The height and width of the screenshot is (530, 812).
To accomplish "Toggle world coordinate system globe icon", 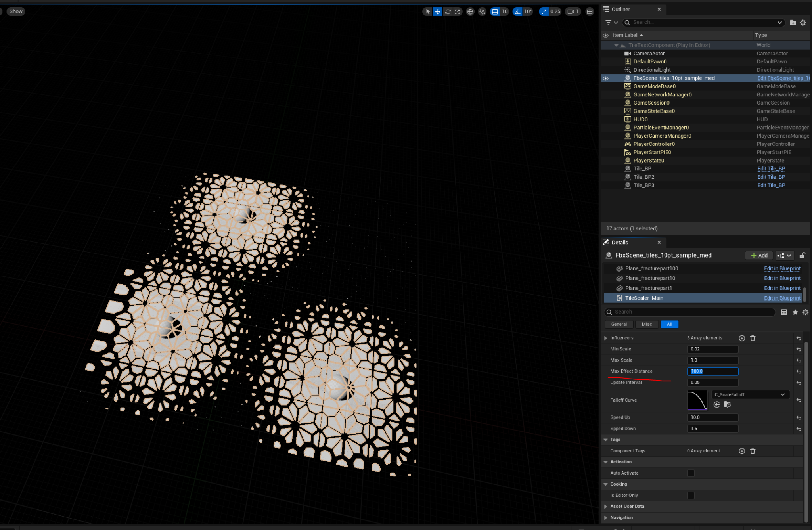I will pyautogui.click(x=470, y=11).
